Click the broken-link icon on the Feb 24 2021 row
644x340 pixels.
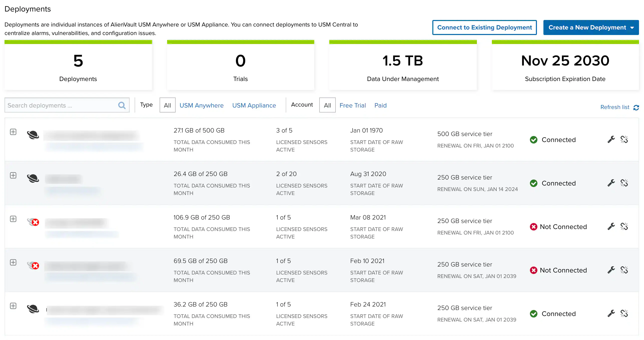[x=624, y=313]
